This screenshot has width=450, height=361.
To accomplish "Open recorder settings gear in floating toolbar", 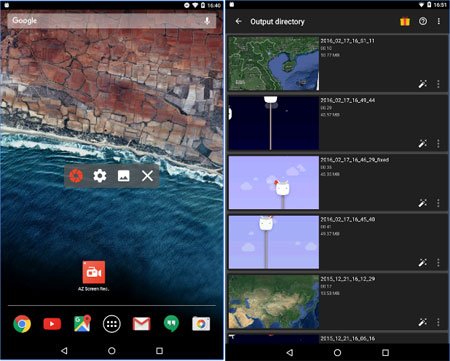I will click(100, 176).
